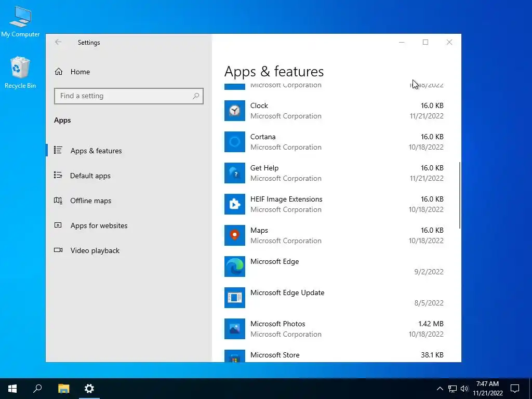The image size is (532, 399).
Task: Click the Apps heading in sidebar
Action: [62, 120]
